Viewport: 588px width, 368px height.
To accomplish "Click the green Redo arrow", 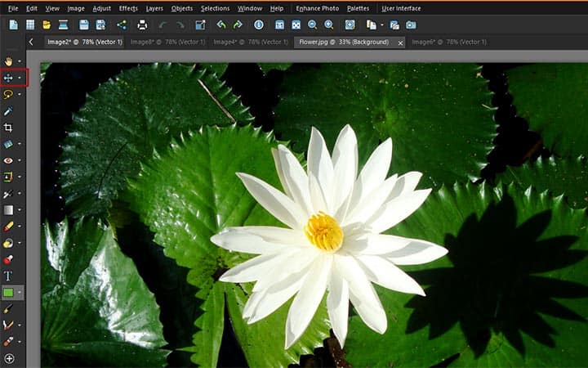I will (238, 25).
